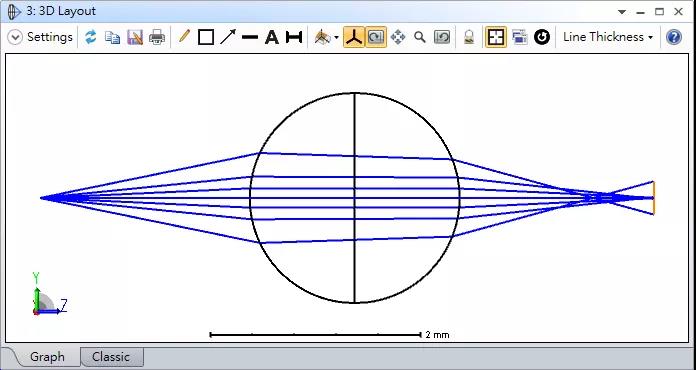This screenshot has width=696, height=370.
Task: Open the Line Thickness dropdown
Action: pos(608,37)
